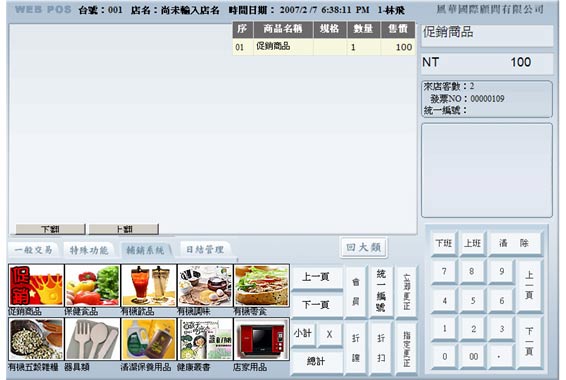Open the 健康叢書 books category
The width and height of the screenshot is (566, 380).
pyautogui.click(x=205, y=339)
